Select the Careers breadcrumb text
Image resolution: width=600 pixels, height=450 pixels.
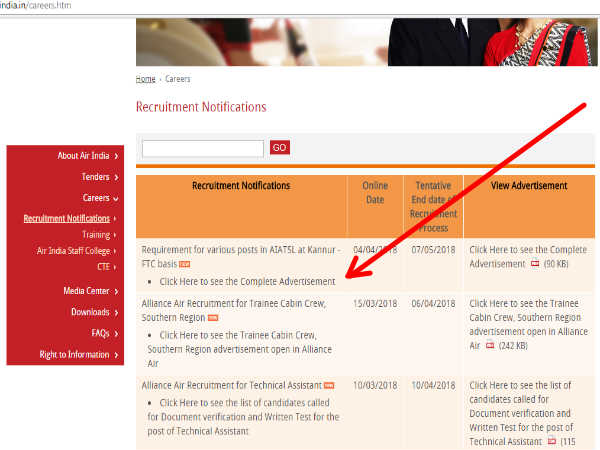click(x=178, y=79)
